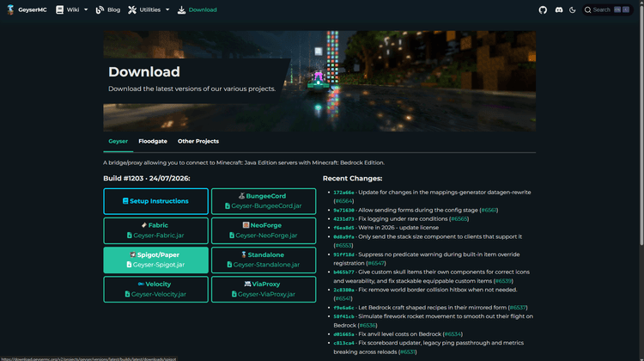Open commit 172a66e link
The height and width of the screenshot is (361, 644).
pyautogui.click(x=343, y=193)
